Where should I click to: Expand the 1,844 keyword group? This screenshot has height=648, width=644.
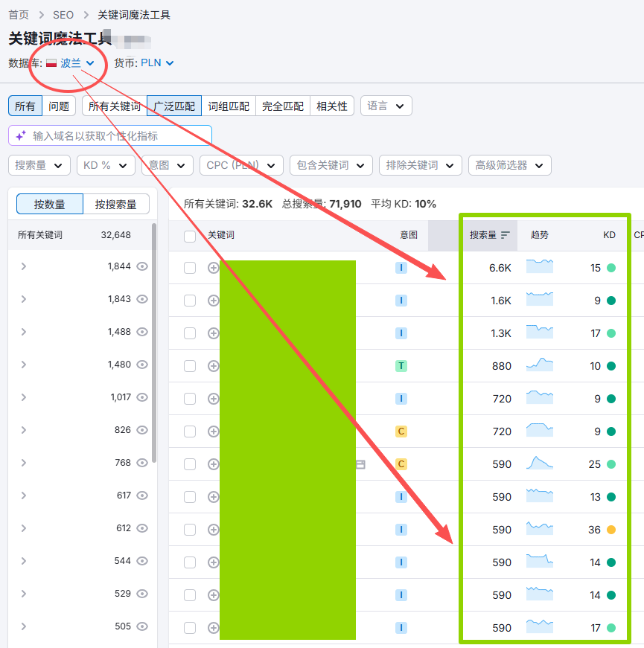point(24,266)
